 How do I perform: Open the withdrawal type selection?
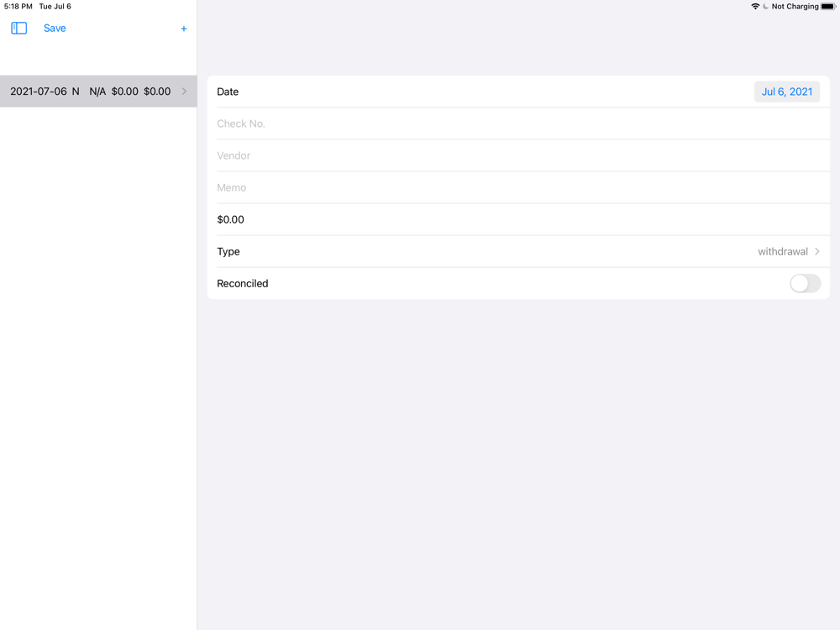point(783,251)
